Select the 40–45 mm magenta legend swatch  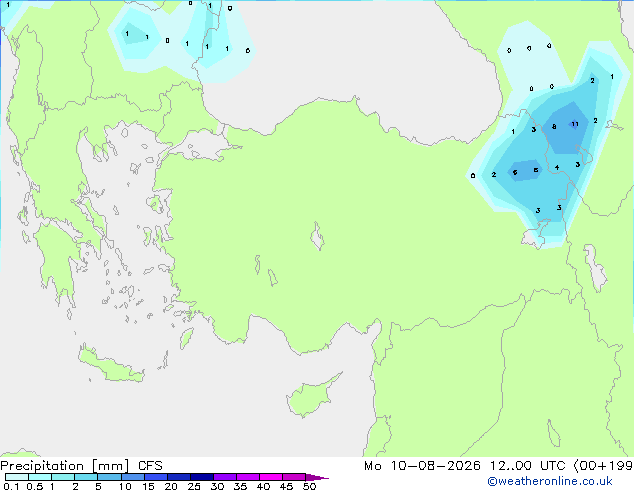click(x=271, y=477)
